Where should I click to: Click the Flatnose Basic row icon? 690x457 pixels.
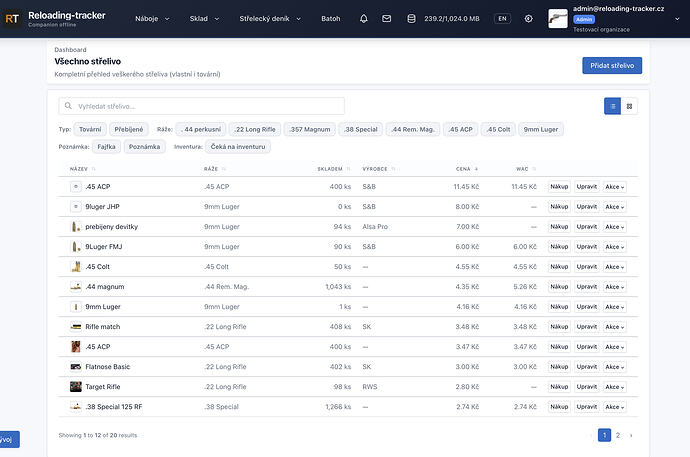(x=76, y=367)
